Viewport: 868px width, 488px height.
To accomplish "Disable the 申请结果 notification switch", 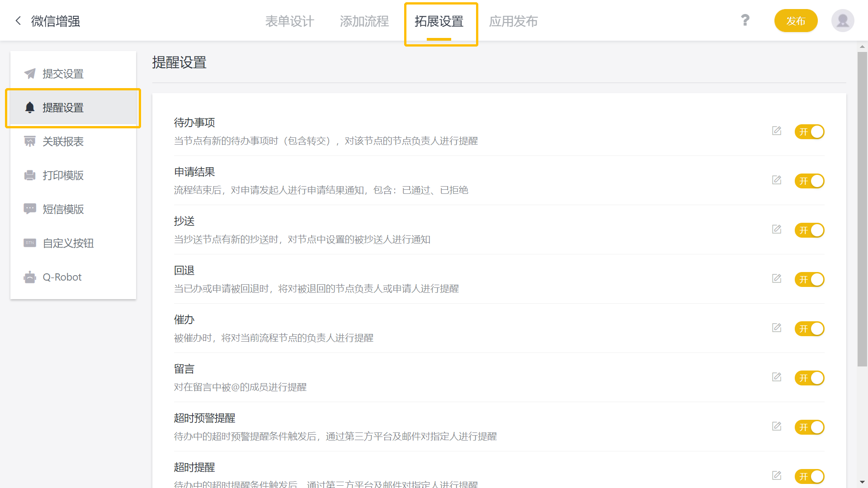I will click(x=809, y=181).
